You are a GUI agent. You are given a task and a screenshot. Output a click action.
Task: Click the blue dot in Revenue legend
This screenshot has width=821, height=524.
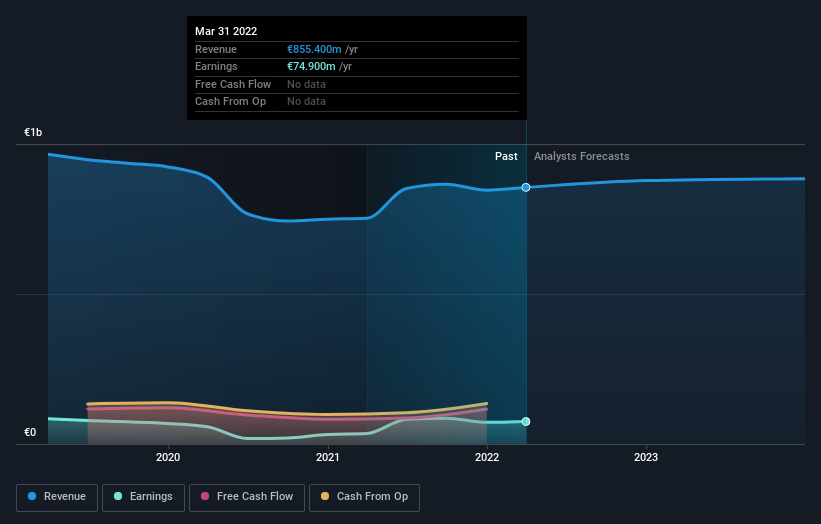[x=32, y=496]
